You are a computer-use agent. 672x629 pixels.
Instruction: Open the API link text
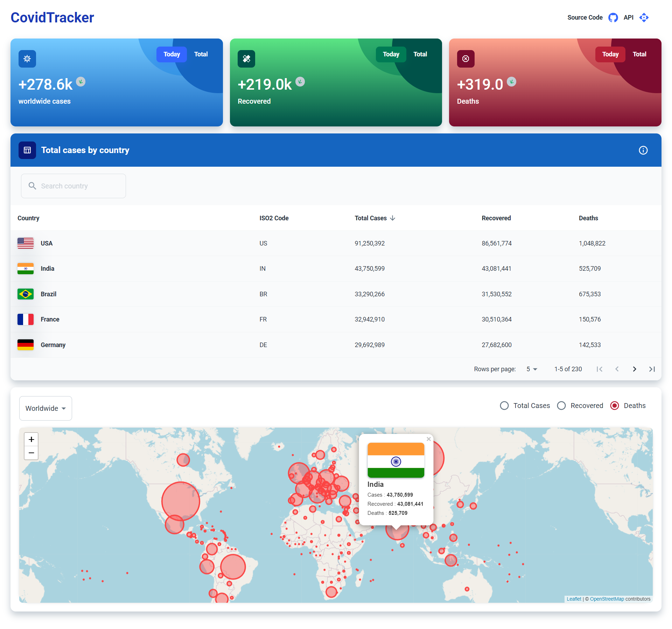pyautogui.click(x=629, y=18)
